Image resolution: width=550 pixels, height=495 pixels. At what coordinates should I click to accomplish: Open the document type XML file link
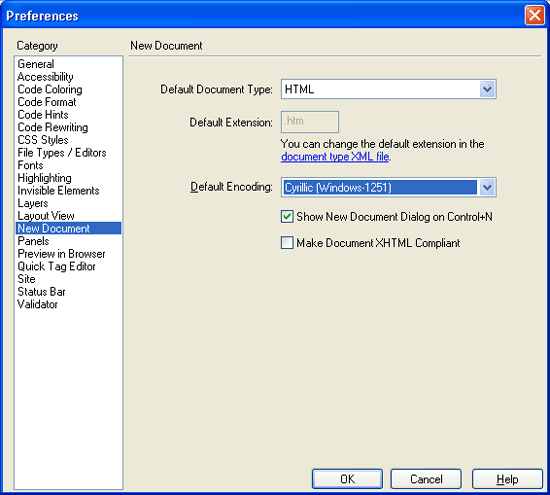pos(335,156)
